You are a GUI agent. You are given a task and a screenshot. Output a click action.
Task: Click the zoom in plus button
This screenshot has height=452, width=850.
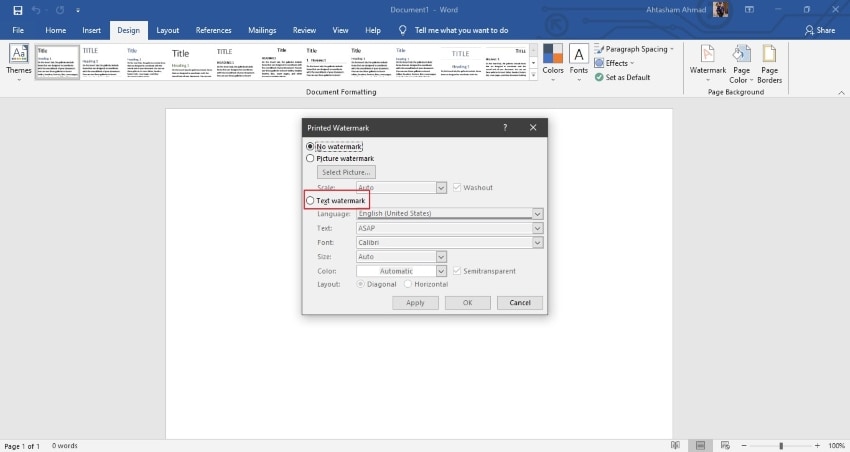[817, 445]
